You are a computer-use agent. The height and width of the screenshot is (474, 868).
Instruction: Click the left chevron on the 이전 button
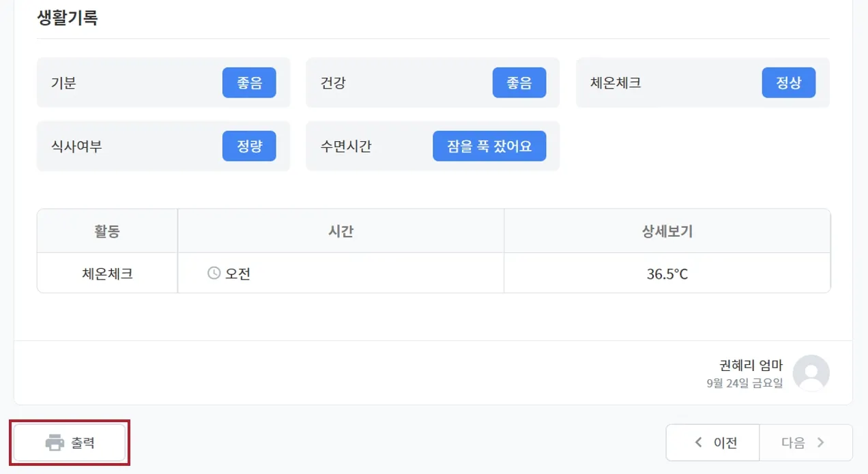tap(698, 443)
